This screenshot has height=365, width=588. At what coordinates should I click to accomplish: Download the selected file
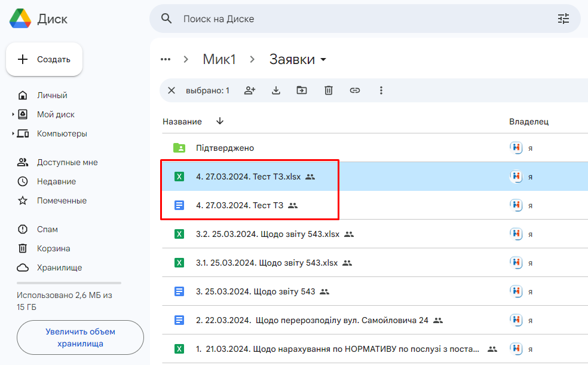(x=276, y=90)
